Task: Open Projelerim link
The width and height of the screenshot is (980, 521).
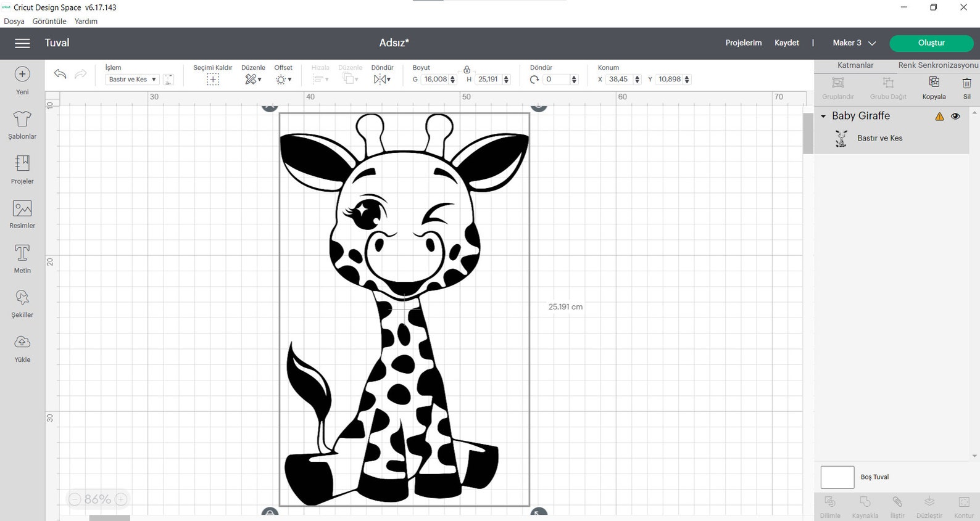Action: click(x=744, y=43)
